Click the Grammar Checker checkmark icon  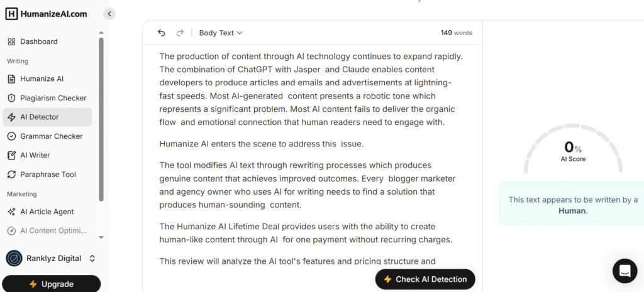(x=11, y=136)
